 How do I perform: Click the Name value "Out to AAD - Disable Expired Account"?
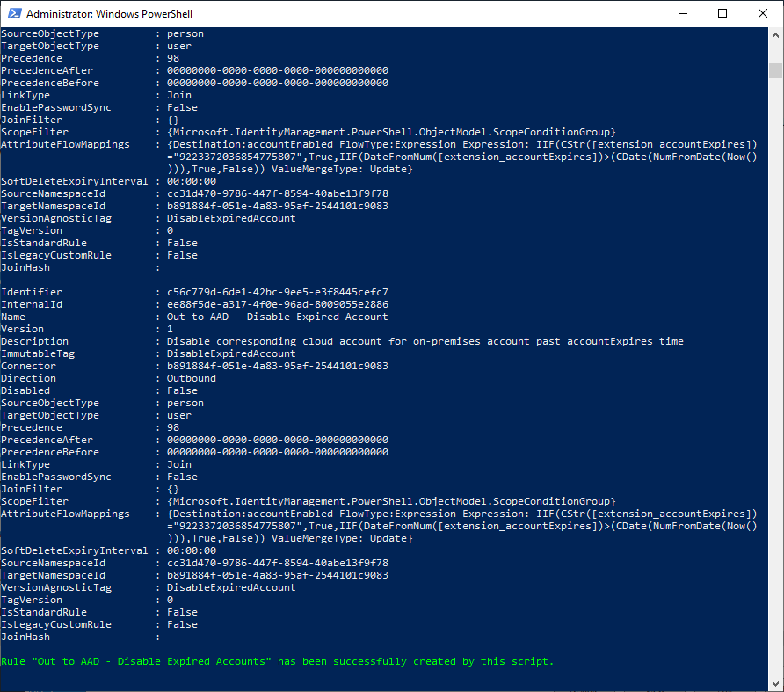pos(277,317)
